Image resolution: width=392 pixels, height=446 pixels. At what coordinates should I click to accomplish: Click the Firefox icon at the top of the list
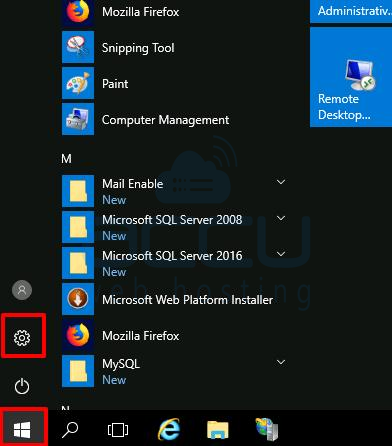pyautogui.click(x=78, y=12)
